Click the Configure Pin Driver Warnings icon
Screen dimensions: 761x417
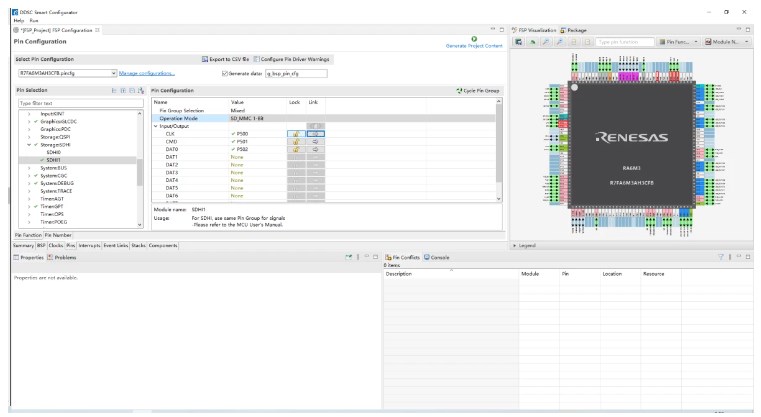[x=256, y=59]
